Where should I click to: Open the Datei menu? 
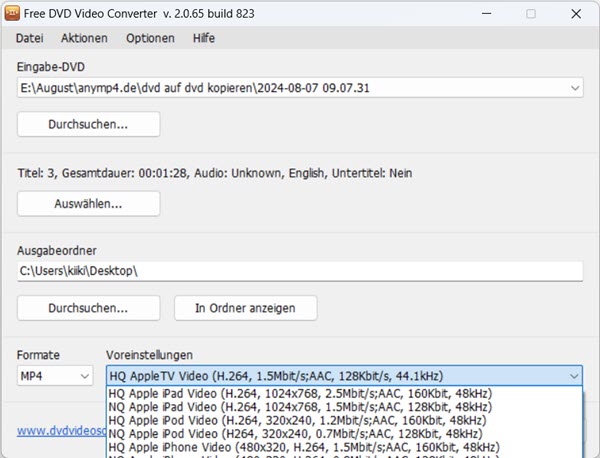29,38
